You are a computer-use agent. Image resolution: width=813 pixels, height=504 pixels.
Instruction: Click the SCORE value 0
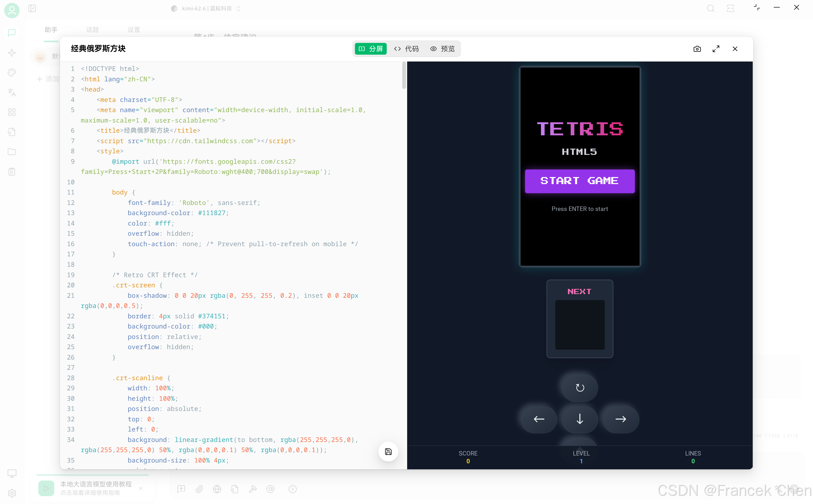(x=468, y=461)
